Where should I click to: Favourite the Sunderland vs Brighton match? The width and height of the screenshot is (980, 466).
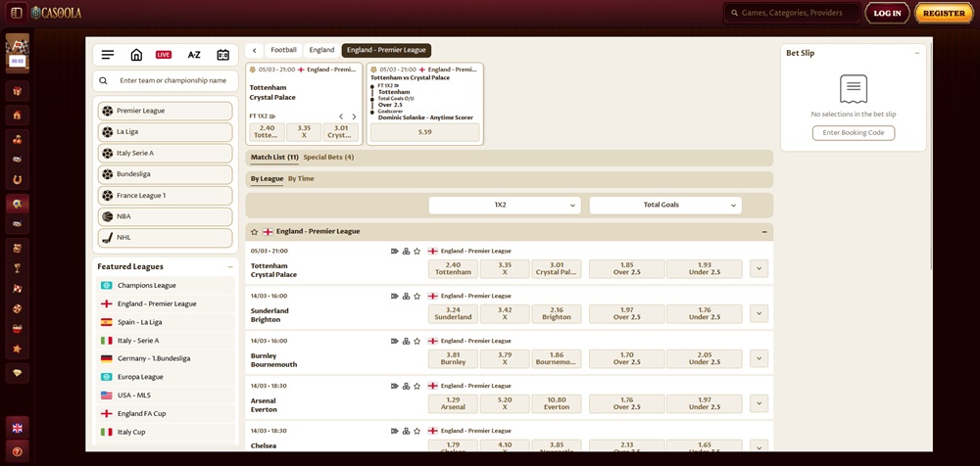click(416, 296)
